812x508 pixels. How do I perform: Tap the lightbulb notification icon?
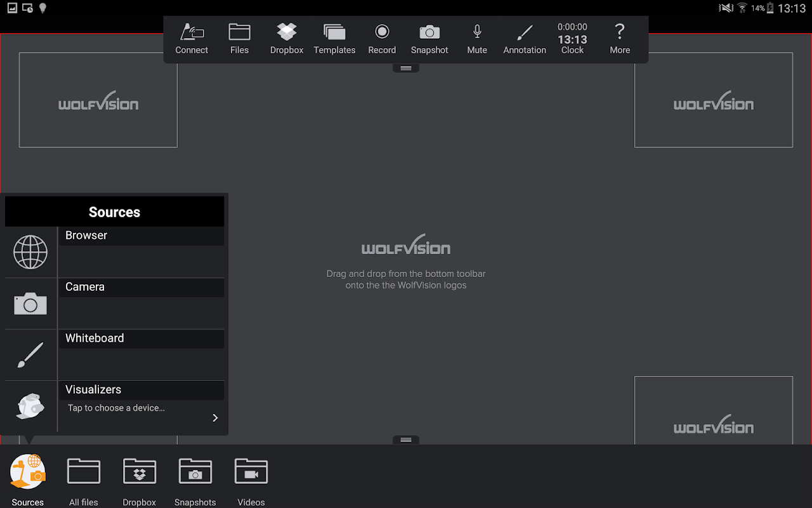click(43, 8)
